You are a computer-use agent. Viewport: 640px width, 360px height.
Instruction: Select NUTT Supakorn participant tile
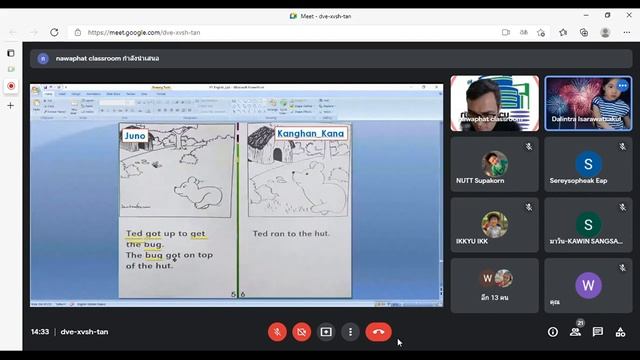[x=495, y=164]
